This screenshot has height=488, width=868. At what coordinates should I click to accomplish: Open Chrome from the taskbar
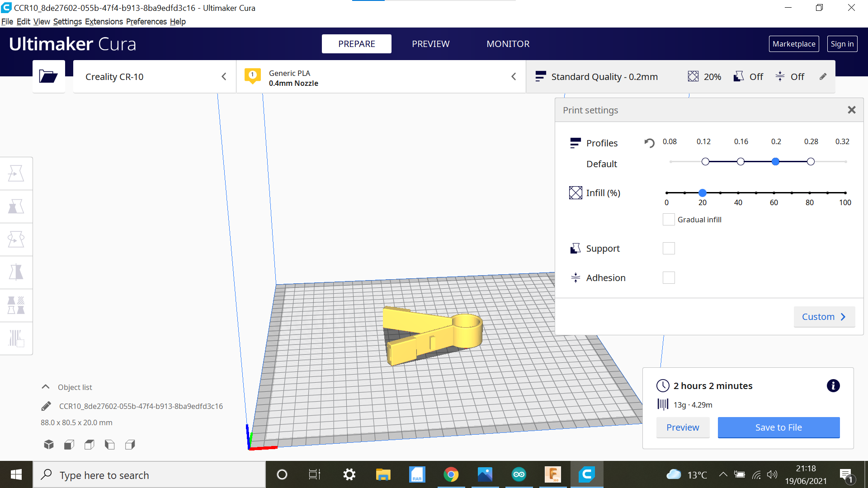451,474
